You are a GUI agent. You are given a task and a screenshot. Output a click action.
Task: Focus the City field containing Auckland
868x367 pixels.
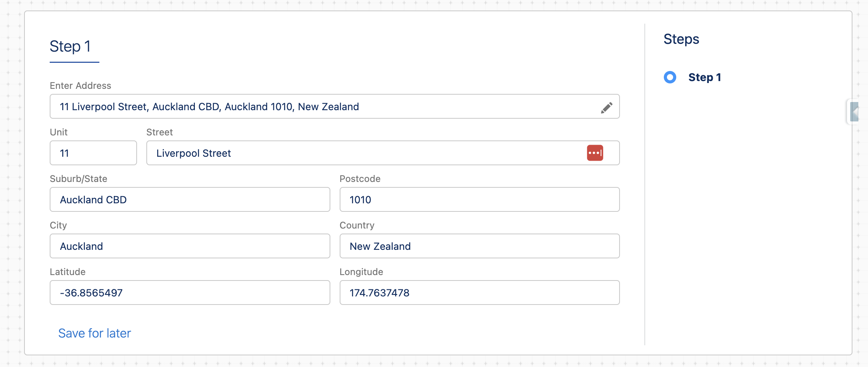190,246
